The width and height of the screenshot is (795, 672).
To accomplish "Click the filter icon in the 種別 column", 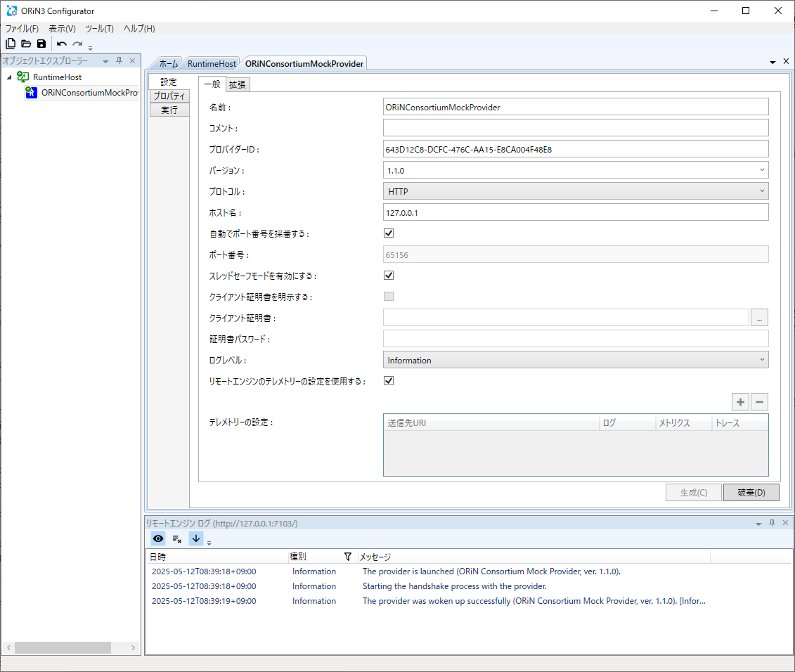I will [347, 557].
